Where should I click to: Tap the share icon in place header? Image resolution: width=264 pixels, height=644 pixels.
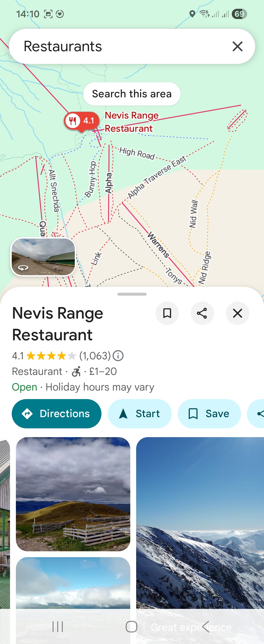click(202, 313)
